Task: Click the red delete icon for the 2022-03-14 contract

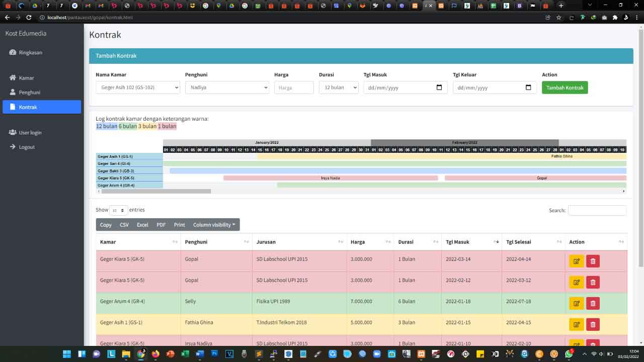Action: 593,261
